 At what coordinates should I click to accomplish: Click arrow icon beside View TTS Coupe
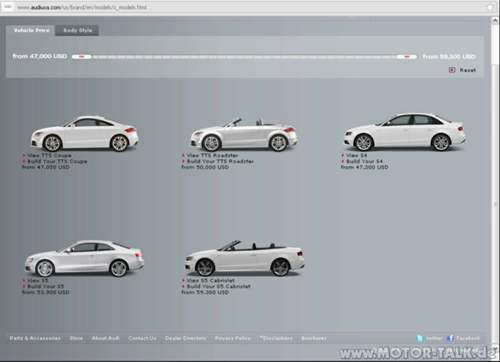24,156
